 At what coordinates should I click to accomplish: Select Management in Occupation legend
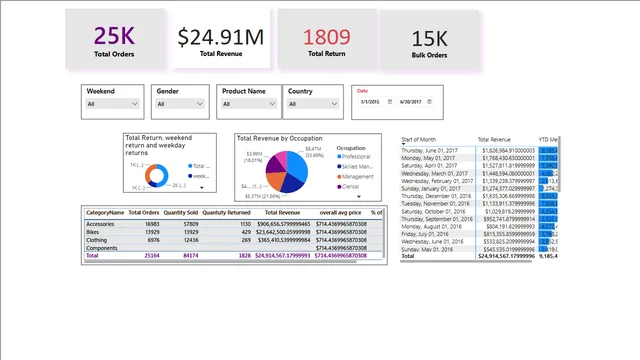(355, 177)
